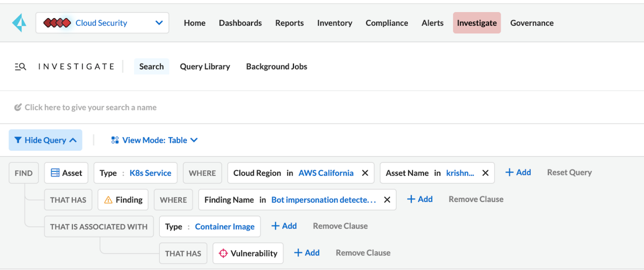The image size is (644, 270).
Task: Open the AWS California filter value link
Action: point(326,173)
